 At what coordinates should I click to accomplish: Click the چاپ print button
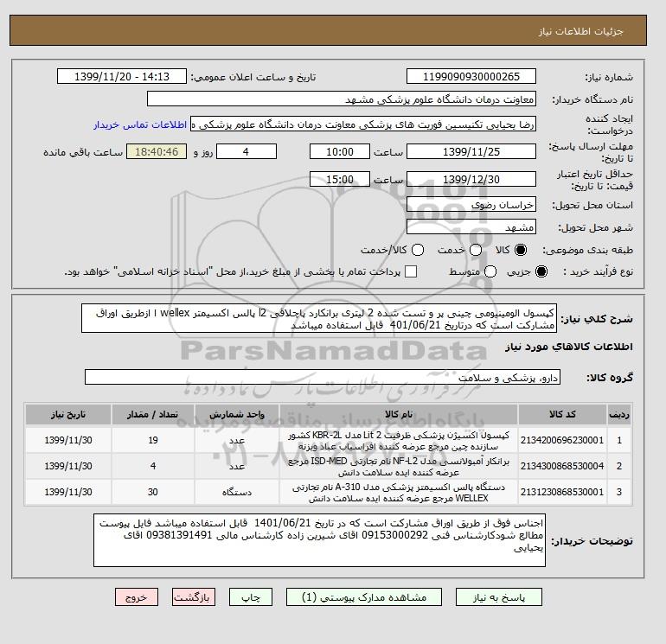point(251,596)
